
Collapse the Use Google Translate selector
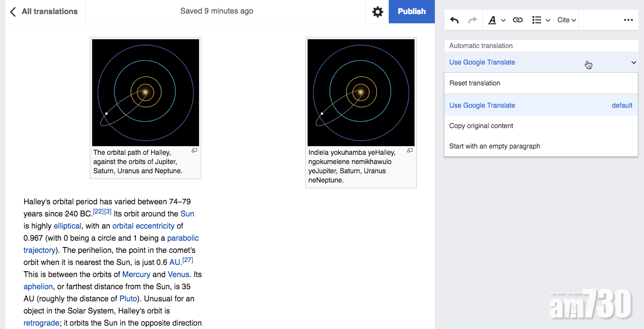(x=633, y=62)
